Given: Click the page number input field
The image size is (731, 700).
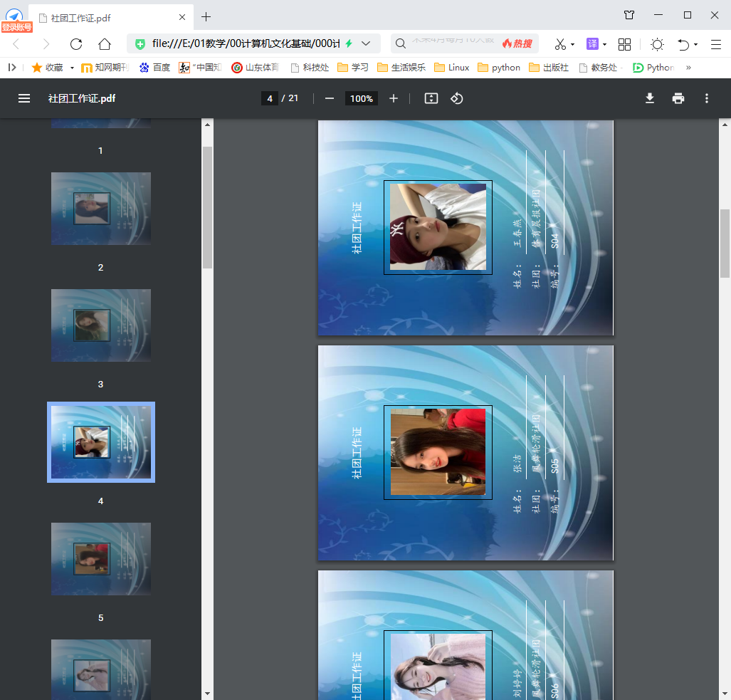Looking at the screenshot, I should coord(269,98).
